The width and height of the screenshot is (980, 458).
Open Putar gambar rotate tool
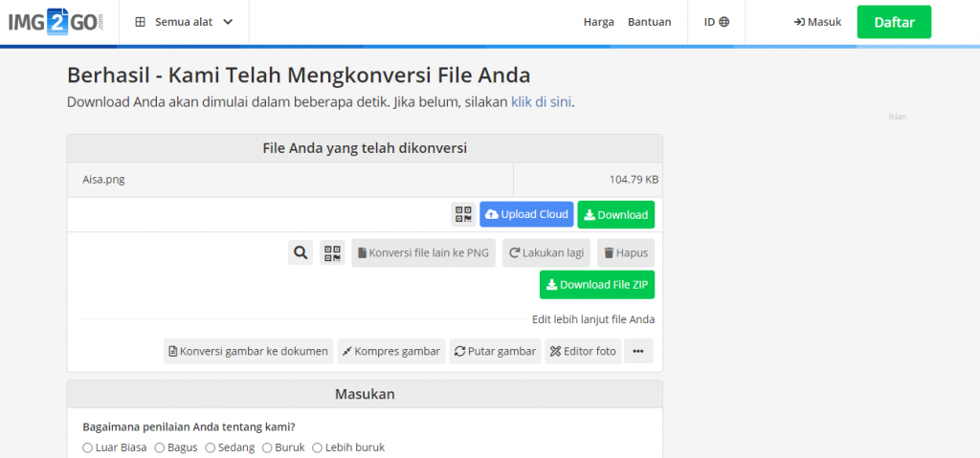(x=495, y=351)
